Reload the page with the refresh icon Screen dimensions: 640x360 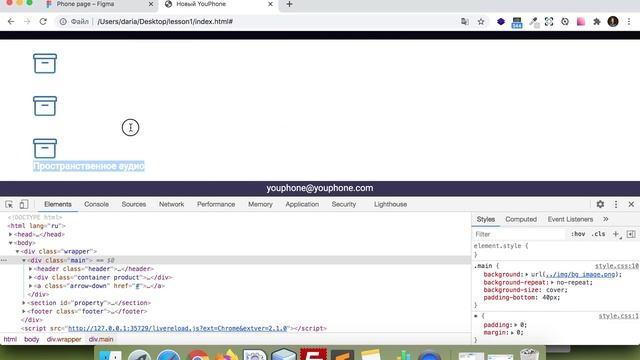43,22
